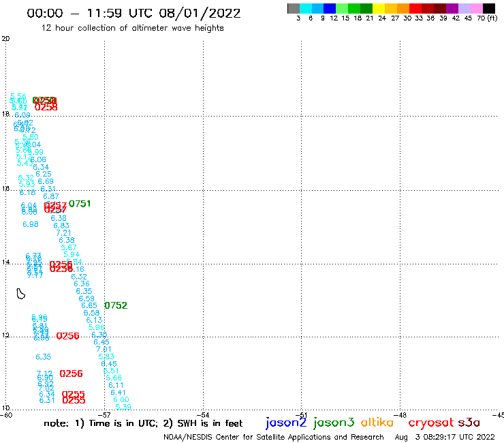Click the longitude axis label "-57"

(105, 415)
